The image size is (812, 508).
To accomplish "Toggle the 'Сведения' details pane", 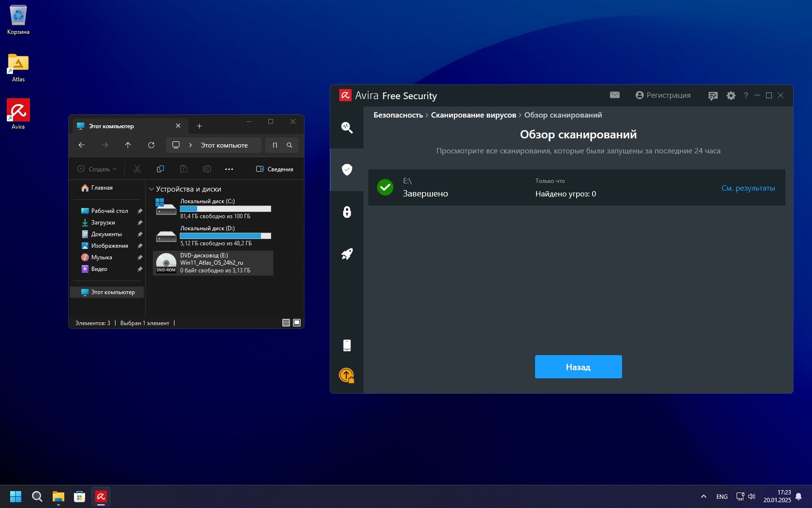I will coord(275,169).
